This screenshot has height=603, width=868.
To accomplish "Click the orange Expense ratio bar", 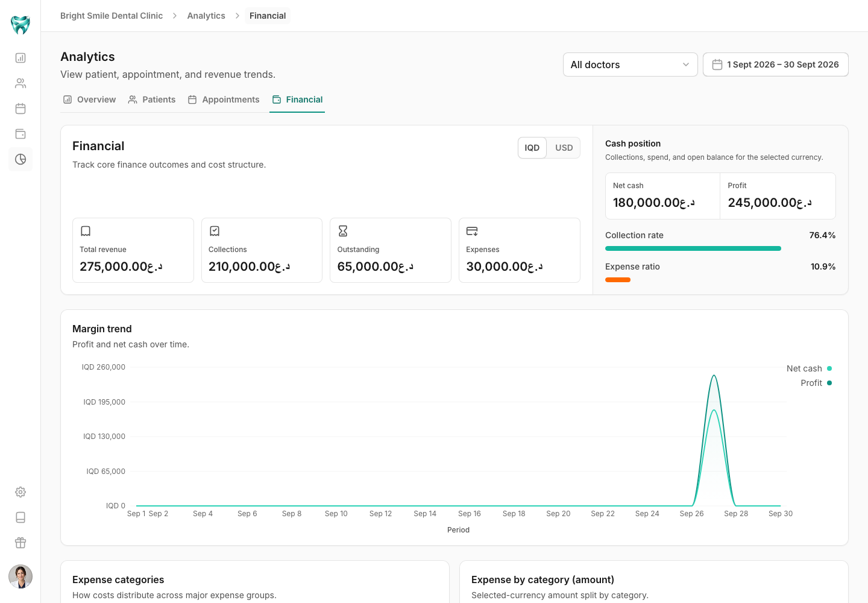I will [618, 280].
